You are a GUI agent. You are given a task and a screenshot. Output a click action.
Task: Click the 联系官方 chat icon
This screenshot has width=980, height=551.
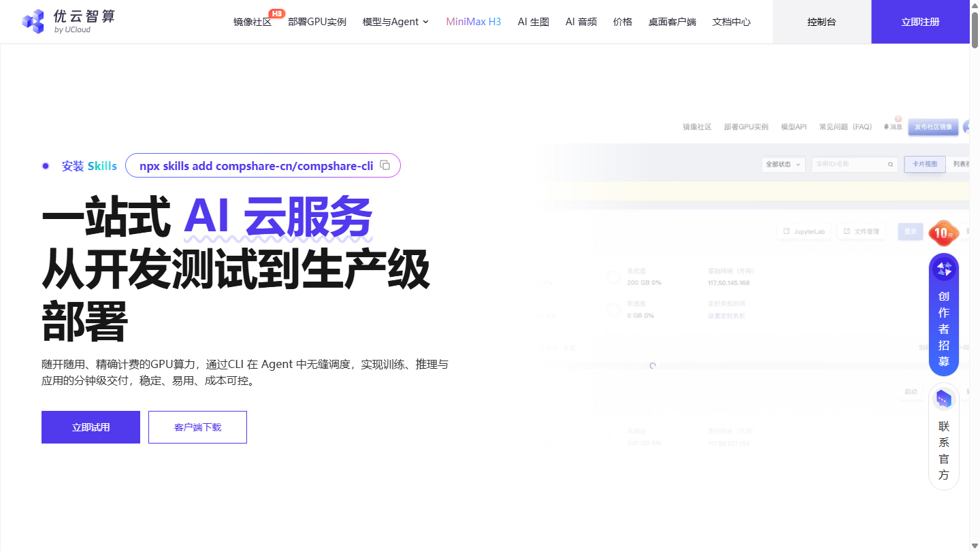coord(944,399)
